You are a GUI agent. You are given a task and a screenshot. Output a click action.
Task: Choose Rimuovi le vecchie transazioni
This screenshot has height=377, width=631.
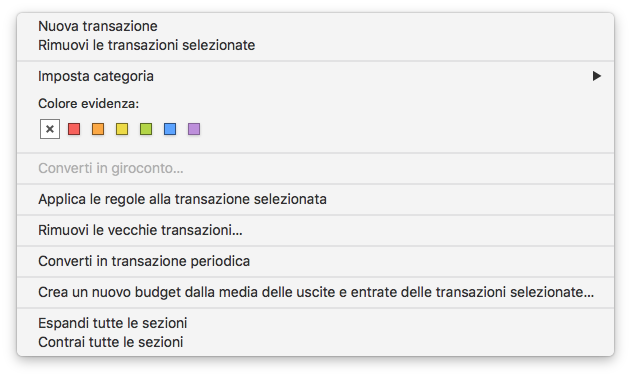point(316,230)
